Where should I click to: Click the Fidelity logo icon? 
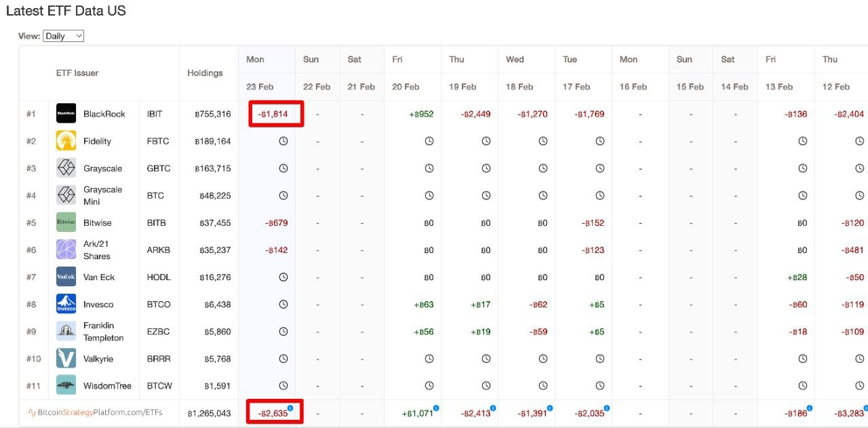point(66,141)
